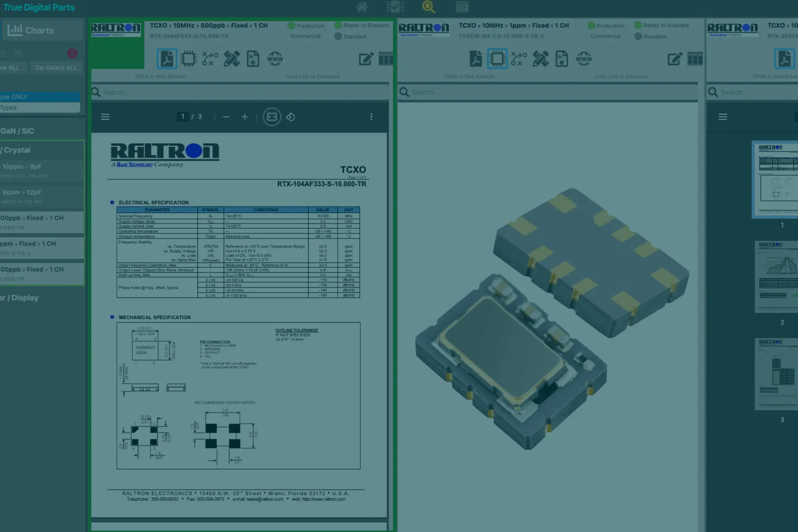
Task: Toggle the Production status indicator
Action: coord(290,26)
